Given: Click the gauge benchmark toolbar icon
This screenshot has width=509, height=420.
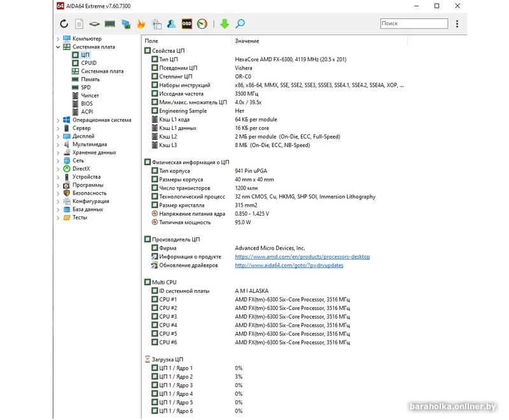Looking at the screenshot, I should (202, 24).
